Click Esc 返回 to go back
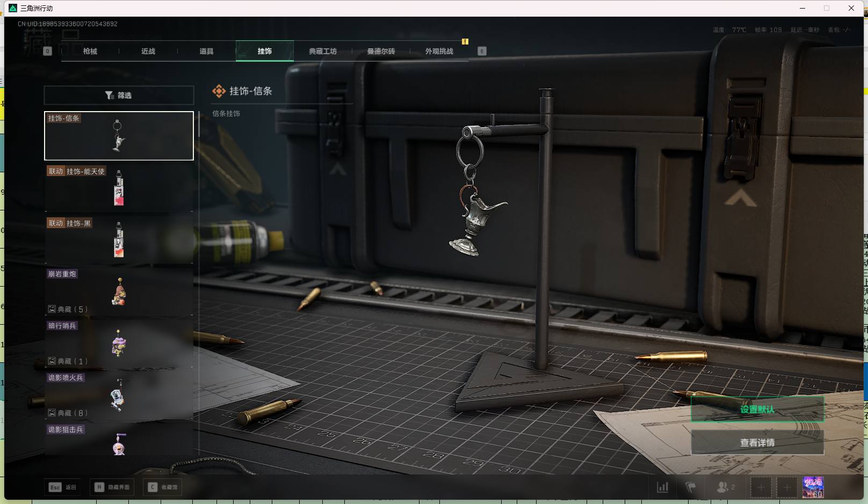The image size is (868, 504). pyautogui.click(x=63, y=487)
